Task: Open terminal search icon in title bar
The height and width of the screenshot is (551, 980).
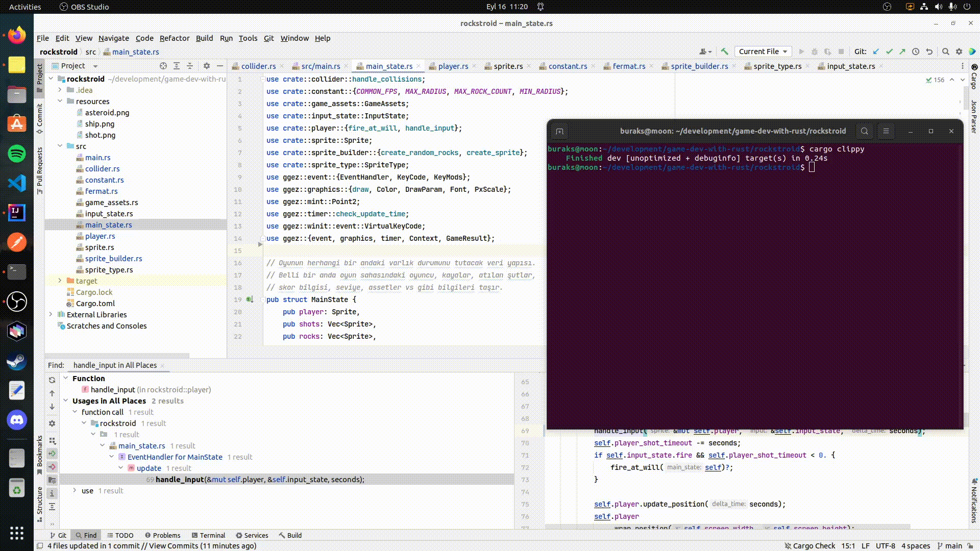Action: click(864, 131)
